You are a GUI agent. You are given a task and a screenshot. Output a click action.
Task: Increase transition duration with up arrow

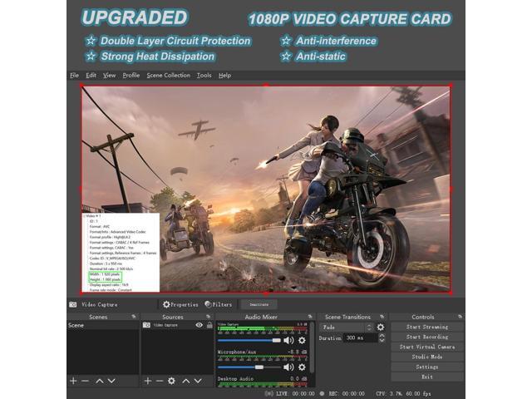[382, 336]
